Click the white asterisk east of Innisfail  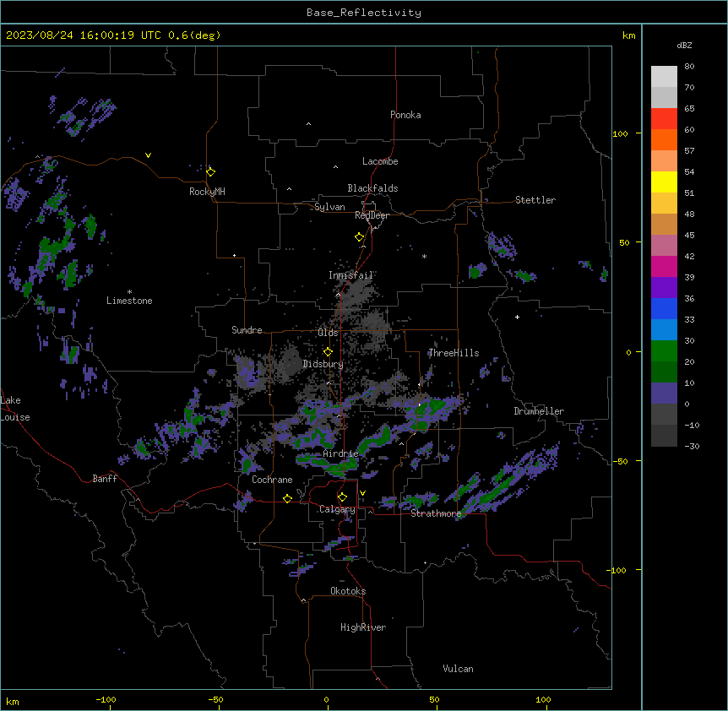coord(424,256)
